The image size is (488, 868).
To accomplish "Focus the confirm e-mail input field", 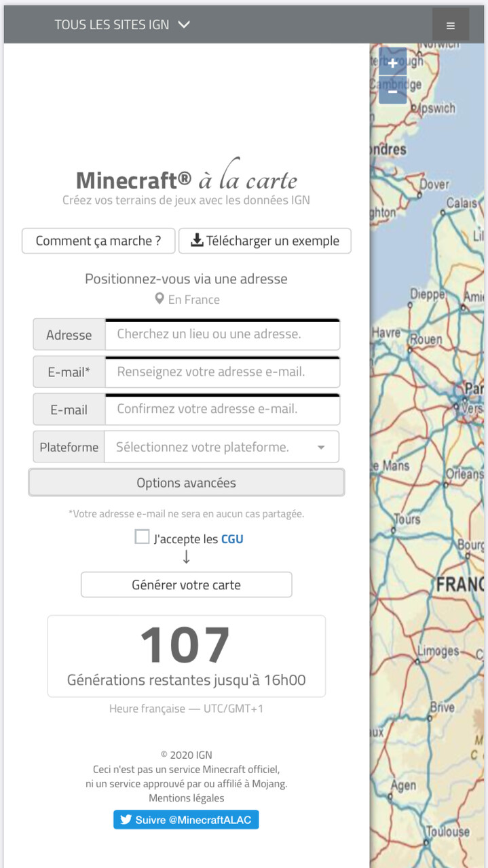I will pos(222,409).
